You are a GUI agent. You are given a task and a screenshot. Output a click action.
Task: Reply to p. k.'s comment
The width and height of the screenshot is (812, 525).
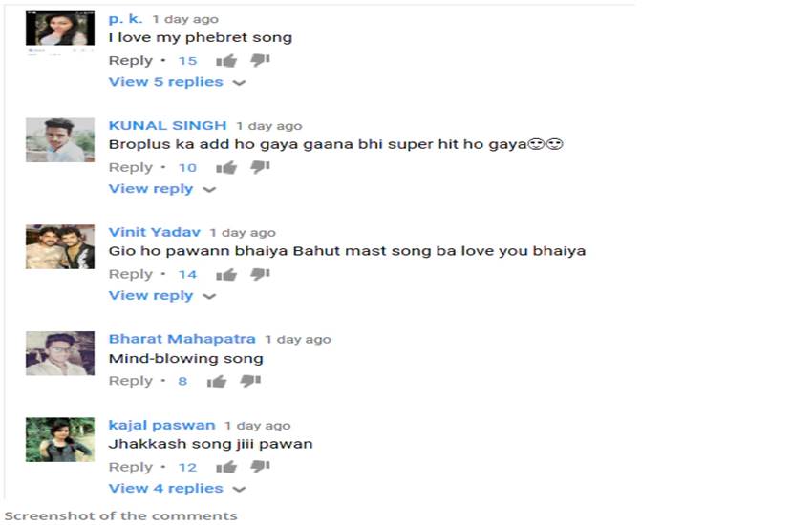tap(131, 61)
